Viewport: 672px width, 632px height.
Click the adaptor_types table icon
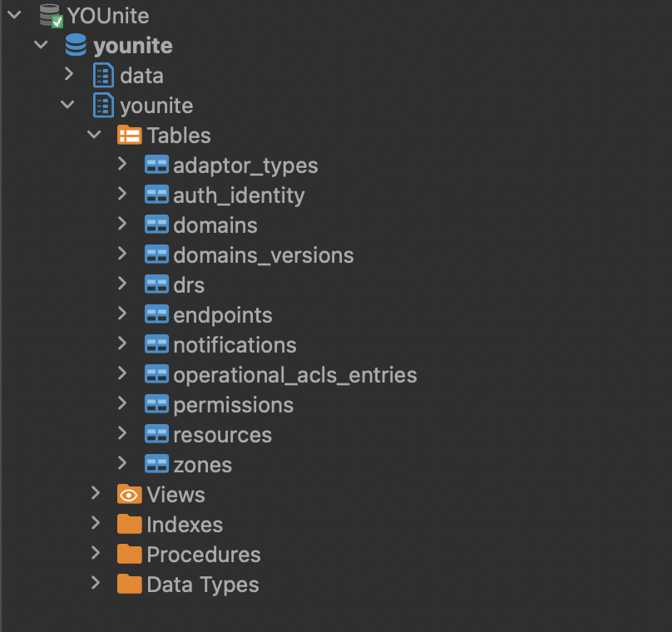pos(156,165)
